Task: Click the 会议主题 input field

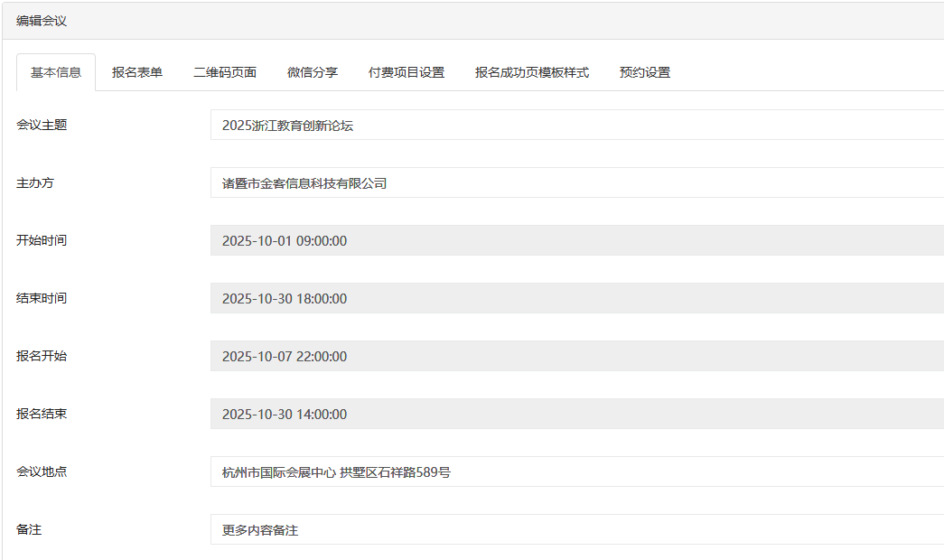Action: (576, 126)
